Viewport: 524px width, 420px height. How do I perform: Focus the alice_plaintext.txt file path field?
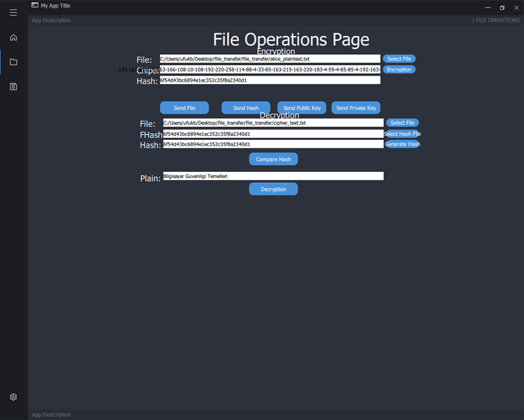[x=270, y=59]
